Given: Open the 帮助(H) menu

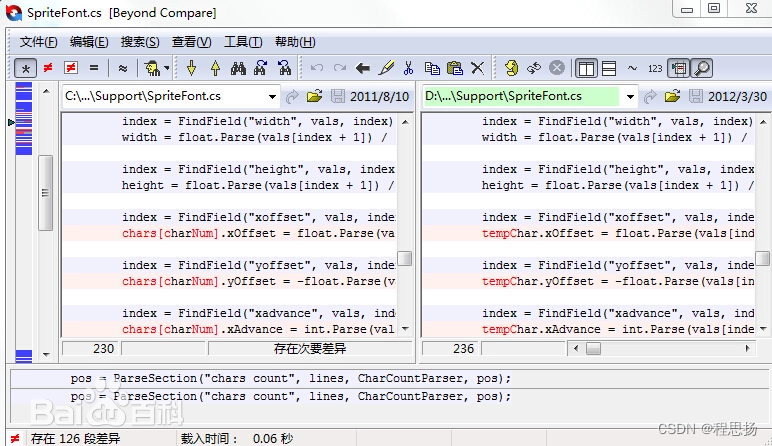Looking at the screenshot, I should [x=295, y=42].
